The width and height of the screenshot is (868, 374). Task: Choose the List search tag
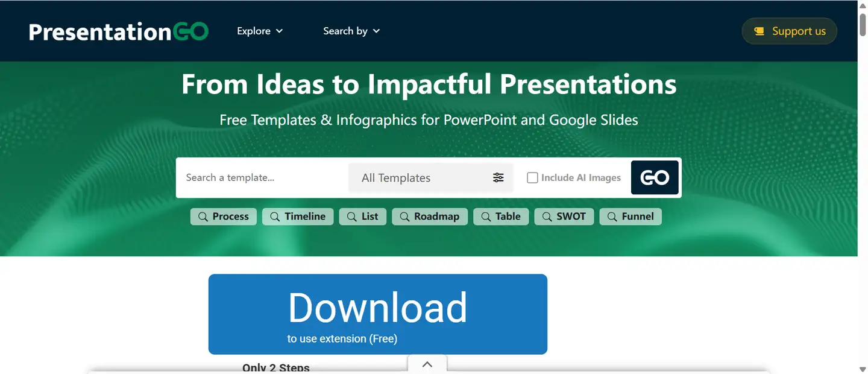(x=363, y=217)
